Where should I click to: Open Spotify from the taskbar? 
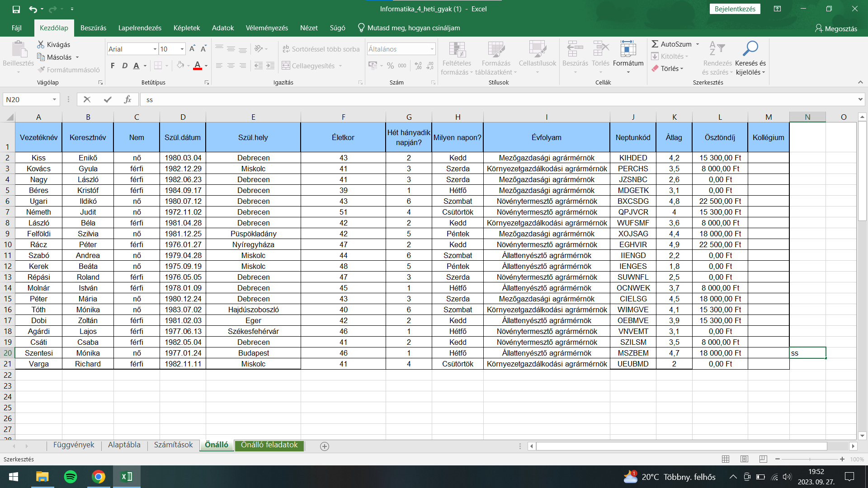click(x=71, y=477)
